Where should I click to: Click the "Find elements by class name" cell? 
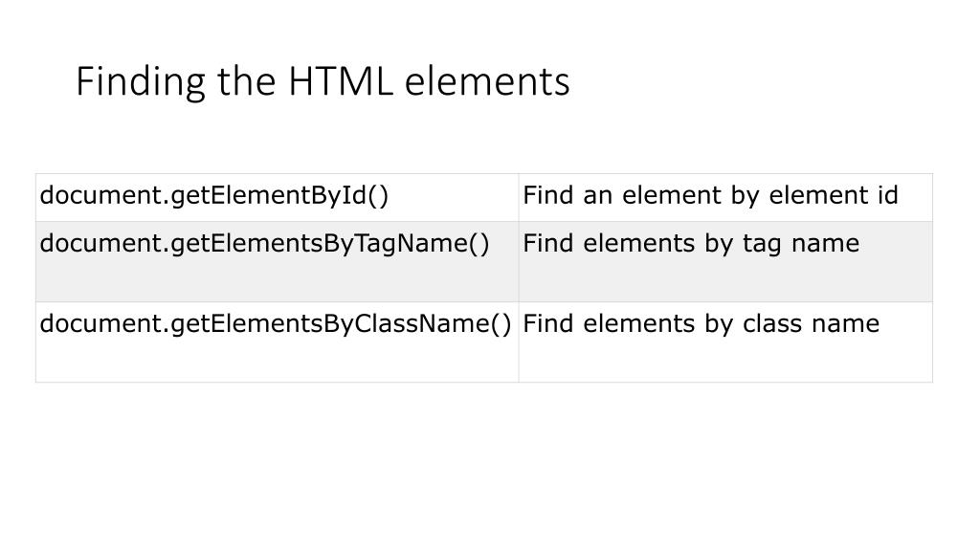click(x=725, y=342)
